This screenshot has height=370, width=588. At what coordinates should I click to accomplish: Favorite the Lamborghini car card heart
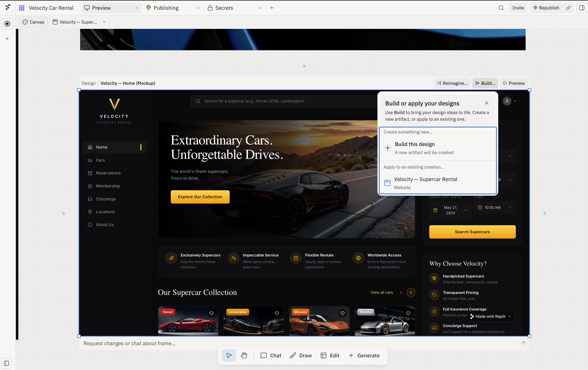[277, 313]
